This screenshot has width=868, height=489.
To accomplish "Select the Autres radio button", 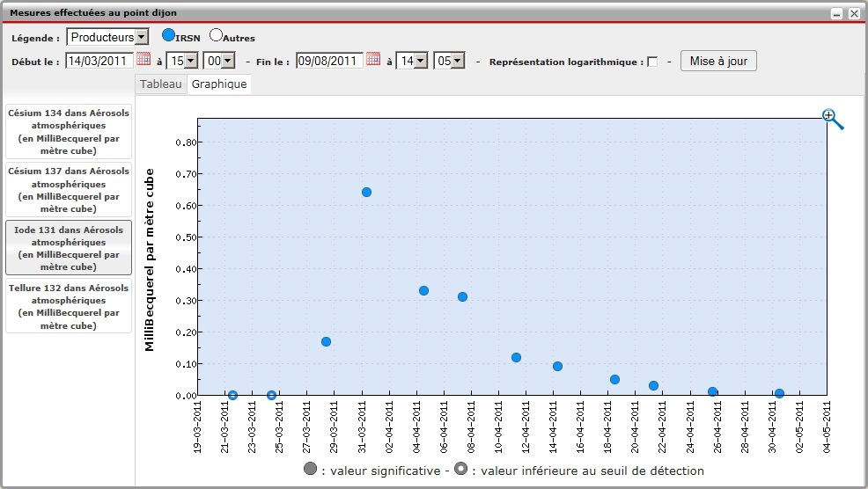I will 216,35.
